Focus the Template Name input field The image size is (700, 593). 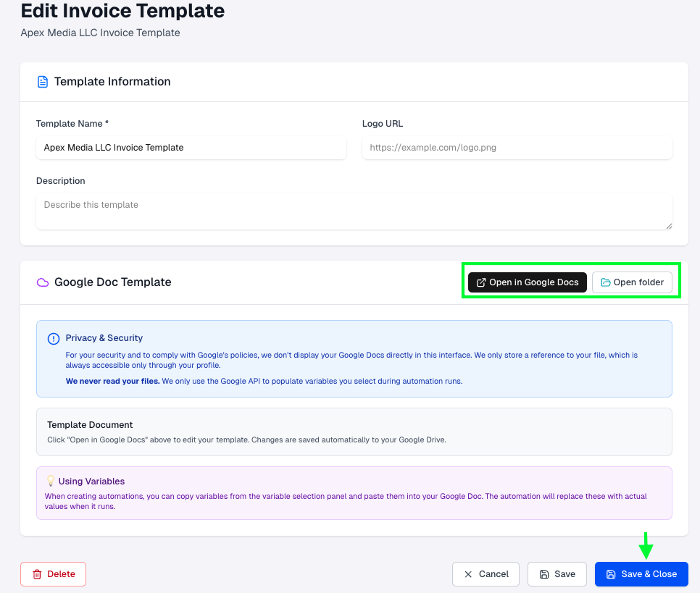[x=191, y=148]
